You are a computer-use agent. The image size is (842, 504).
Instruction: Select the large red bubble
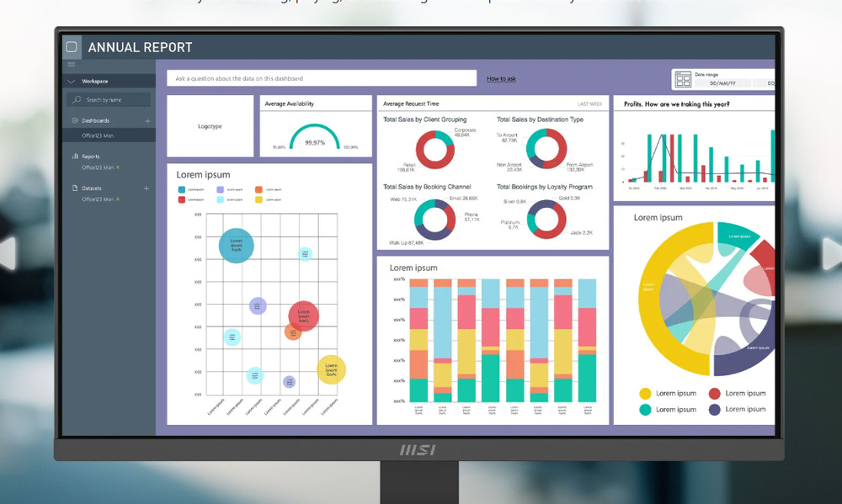(304, 316)
